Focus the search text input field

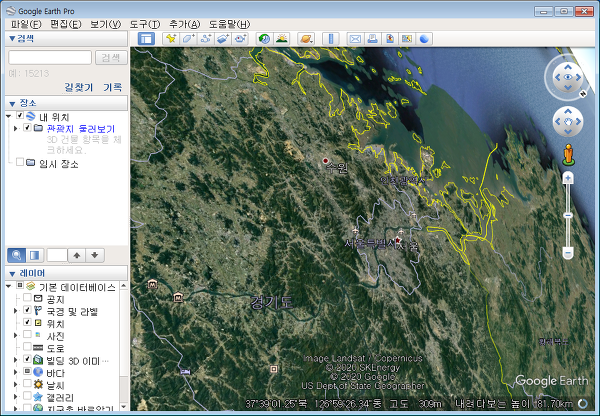coord(50,57)
